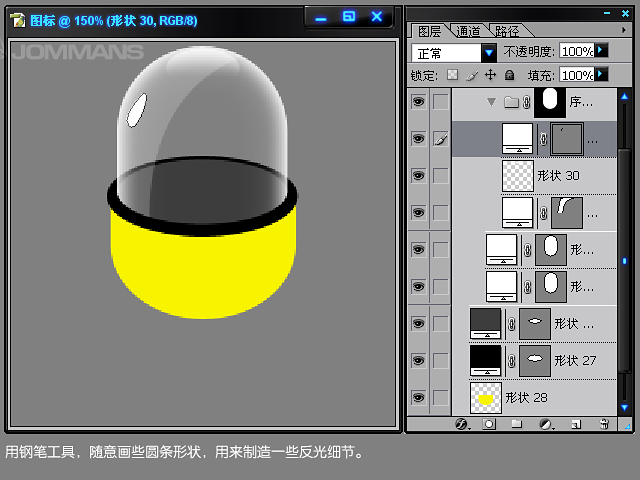Click the lock transparent pixels icon
The height and width of the screenshot is (480, 640).
[452, 75]
